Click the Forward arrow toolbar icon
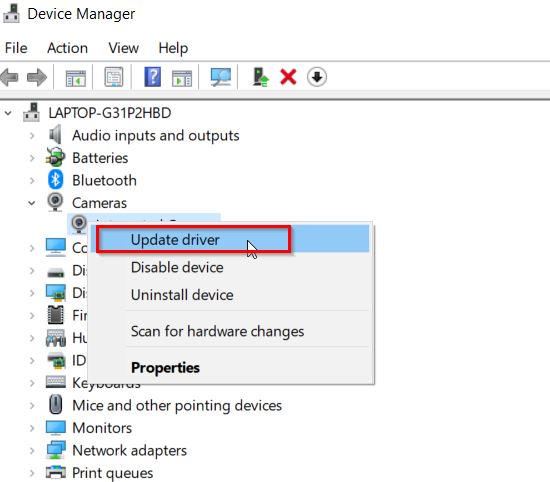550x482 pixels. 36,77
